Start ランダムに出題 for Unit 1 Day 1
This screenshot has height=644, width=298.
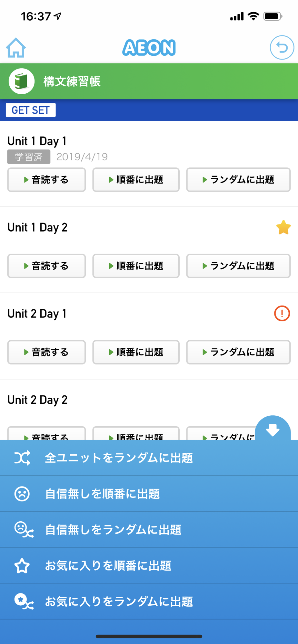238,180
